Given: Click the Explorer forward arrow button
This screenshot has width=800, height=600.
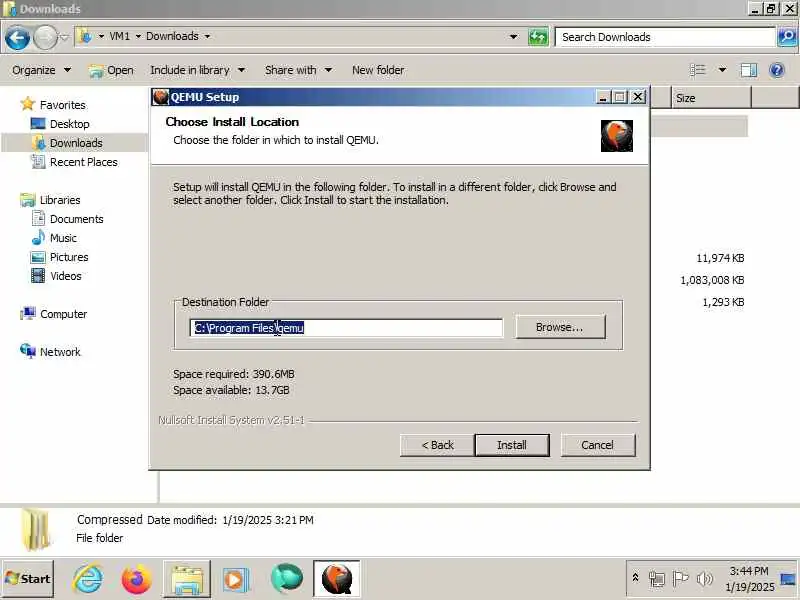Looking at the screenshot, I should point(45,37).
